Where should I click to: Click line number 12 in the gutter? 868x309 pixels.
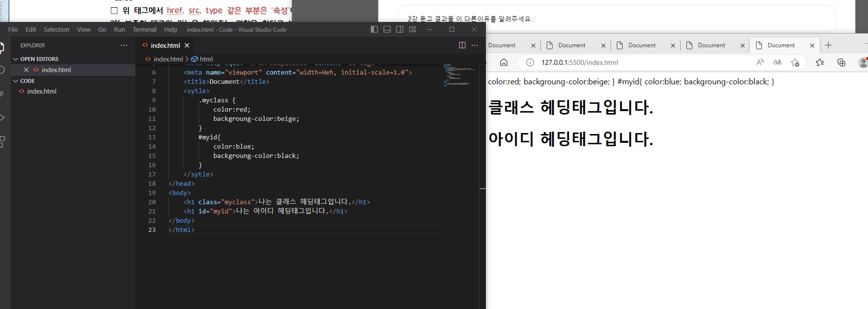(152, 128)
